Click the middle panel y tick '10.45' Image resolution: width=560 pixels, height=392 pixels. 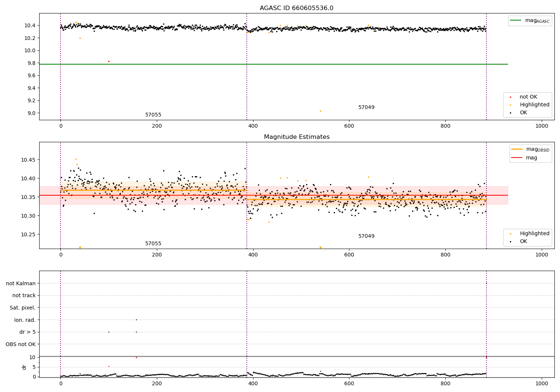pyautogui.click(x=28, y=160)
